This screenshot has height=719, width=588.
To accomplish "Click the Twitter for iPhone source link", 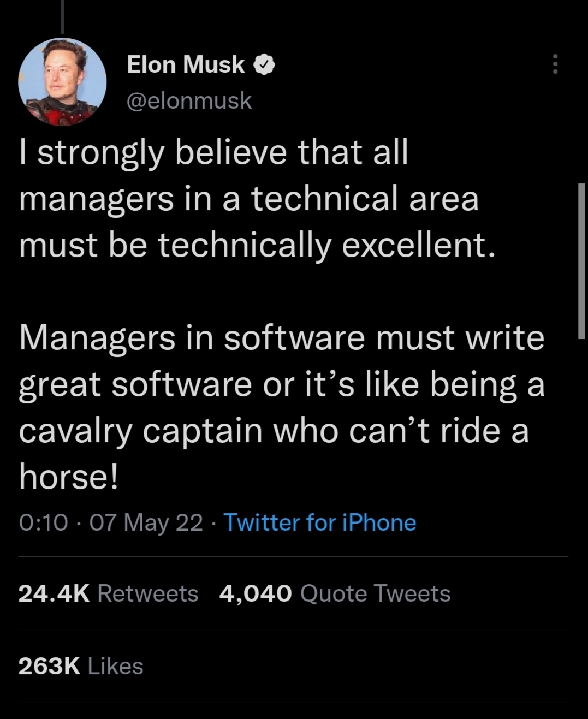I will click(x=320, y=522).
